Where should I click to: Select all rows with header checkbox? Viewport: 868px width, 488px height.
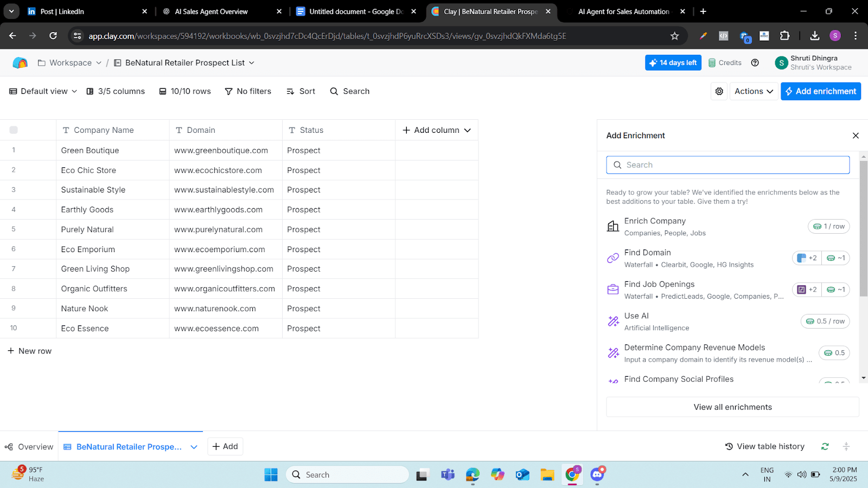14,130
